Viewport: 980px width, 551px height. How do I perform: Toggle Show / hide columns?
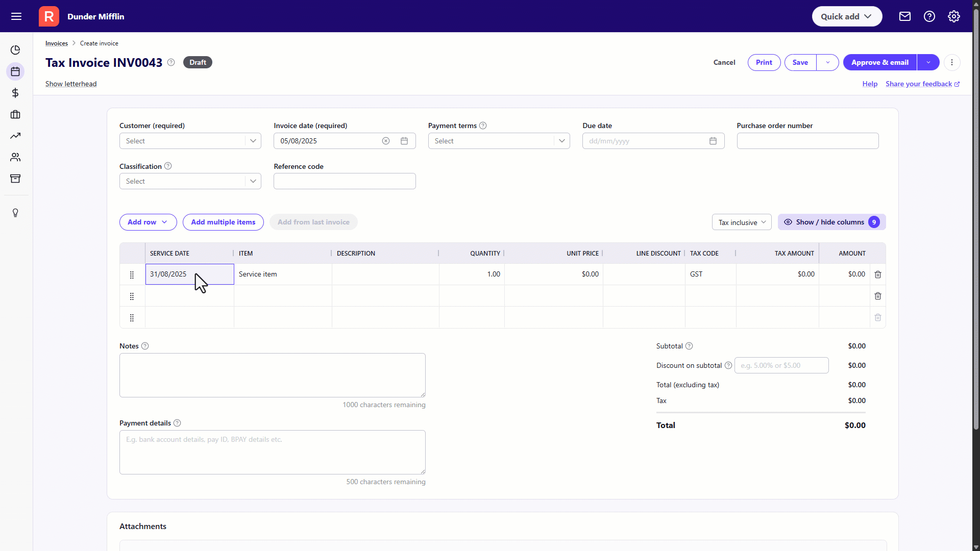point(831,222)
